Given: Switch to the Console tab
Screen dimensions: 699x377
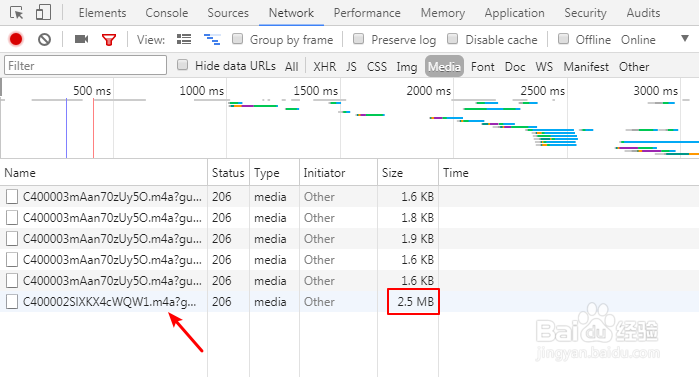Looking at the screenshot, I should [x=167, y=13].
